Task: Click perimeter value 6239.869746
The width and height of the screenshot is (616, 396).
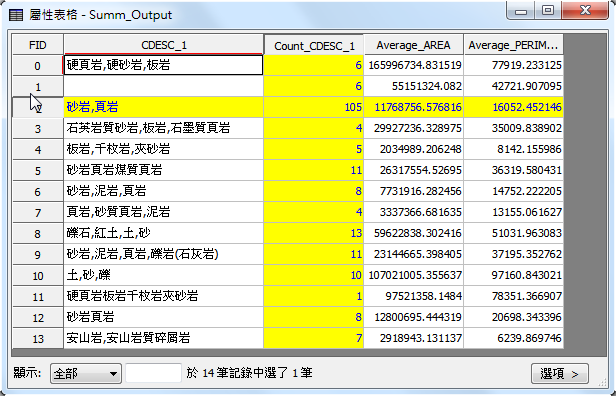Action: [513, 338]
